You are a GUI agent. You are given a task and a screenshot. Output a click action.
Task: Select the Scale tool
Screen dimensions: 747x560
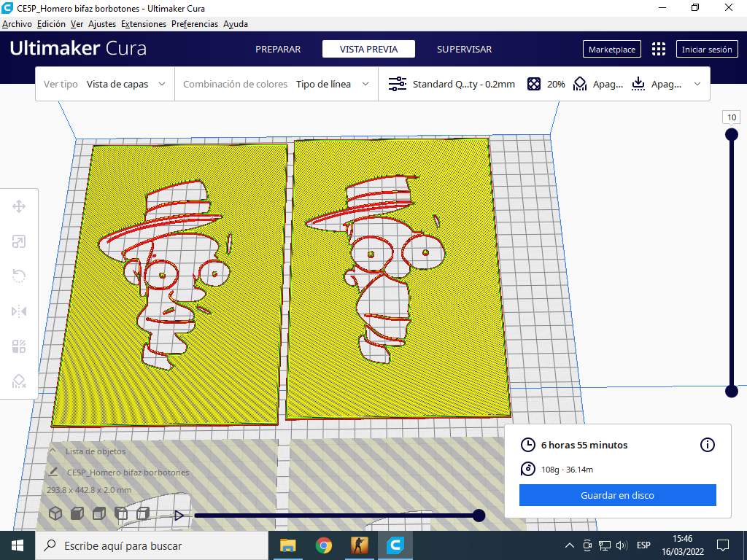point(19,241)
